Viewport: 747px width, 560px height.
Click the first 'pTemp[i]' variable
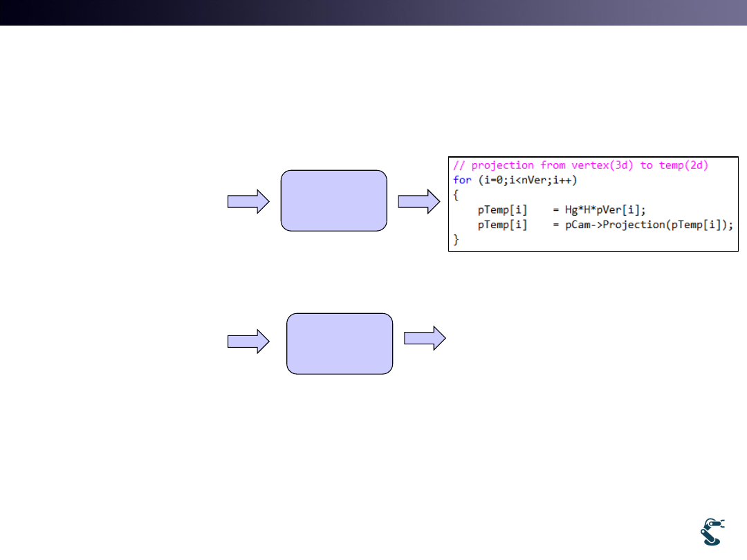point(502,209)
